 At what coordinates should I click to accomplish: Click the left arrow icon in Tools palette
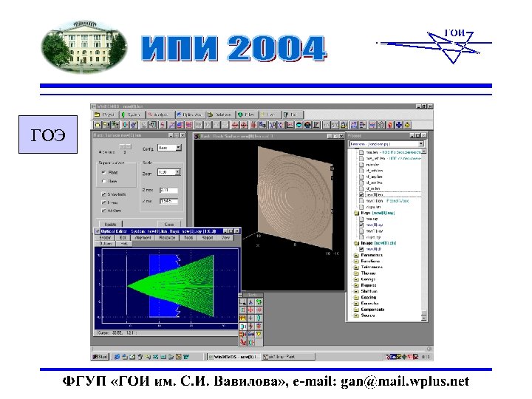[x=250, y=318]
